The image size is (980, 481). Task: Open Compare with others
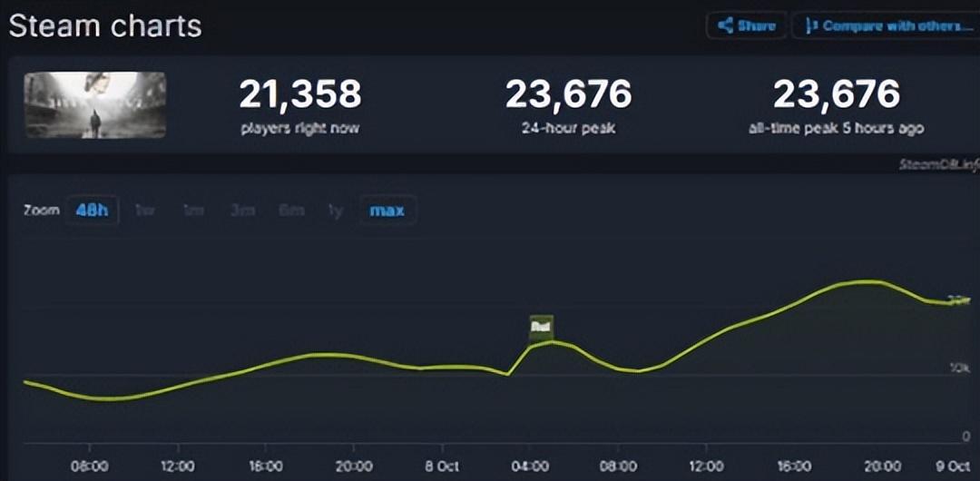(887, 26)
